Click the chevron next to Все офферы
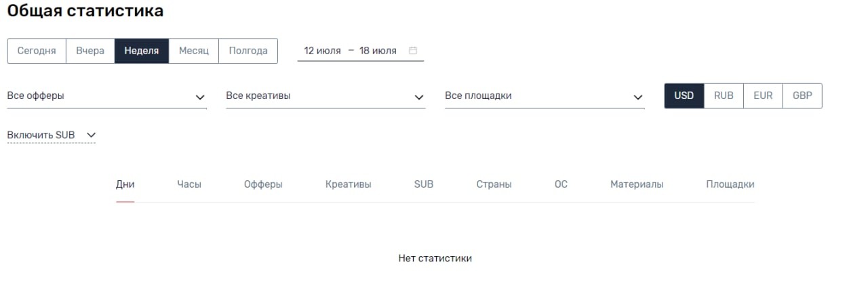Viewport: 868px width, 292px height. 200,98
